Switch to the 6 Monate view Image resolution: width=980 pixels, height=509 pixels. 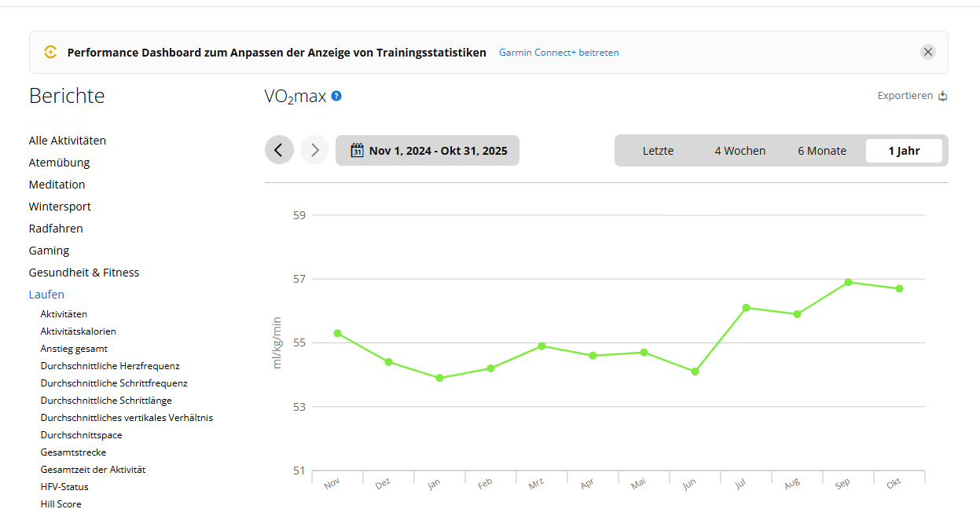click(x=822, y=151)
